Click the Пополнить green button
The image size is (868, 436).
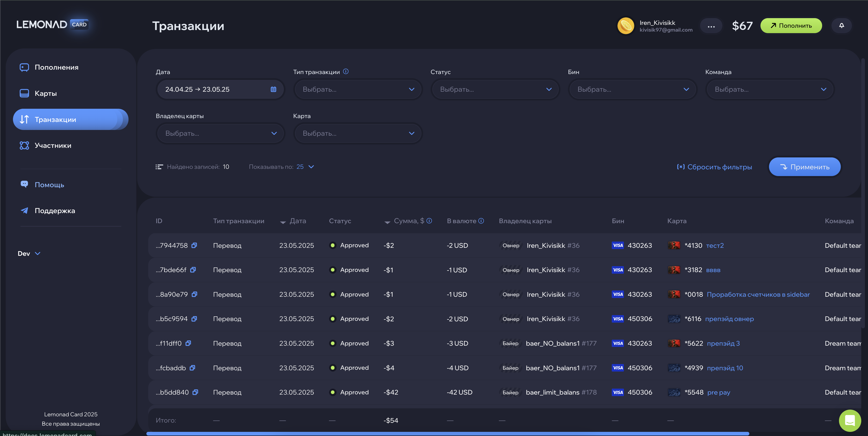click(791, 26)
